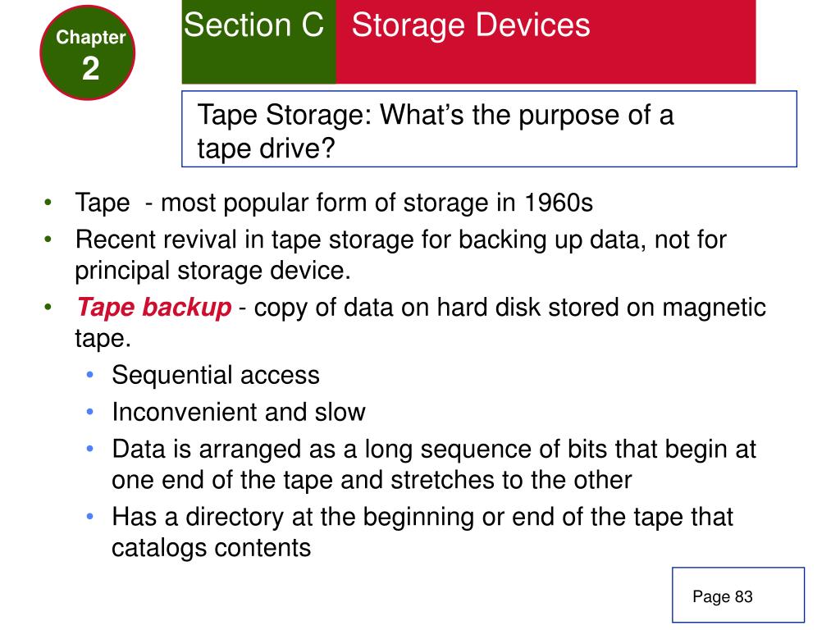The width and height of the screenshot is (840, 630).
Task: Select the bullet about tape in 1960s
Action: (334, 203)
